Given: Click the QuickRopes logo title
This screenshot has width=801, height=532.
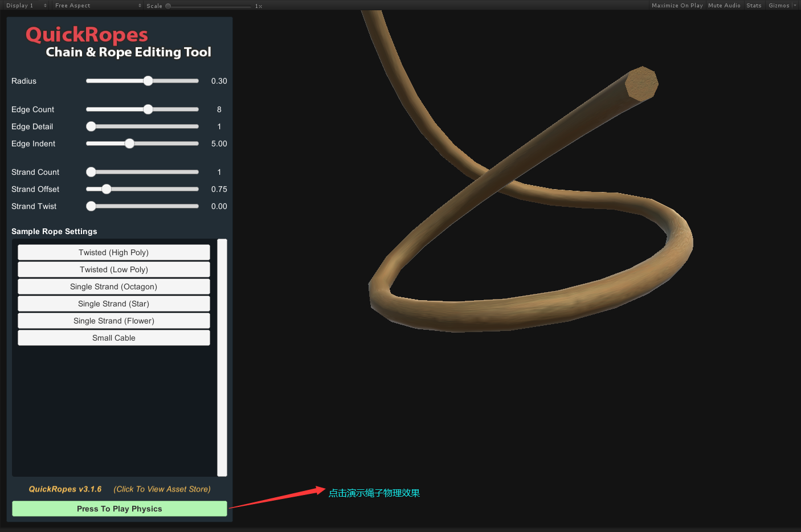Looking at the screenshot, I should coord(87,35).
